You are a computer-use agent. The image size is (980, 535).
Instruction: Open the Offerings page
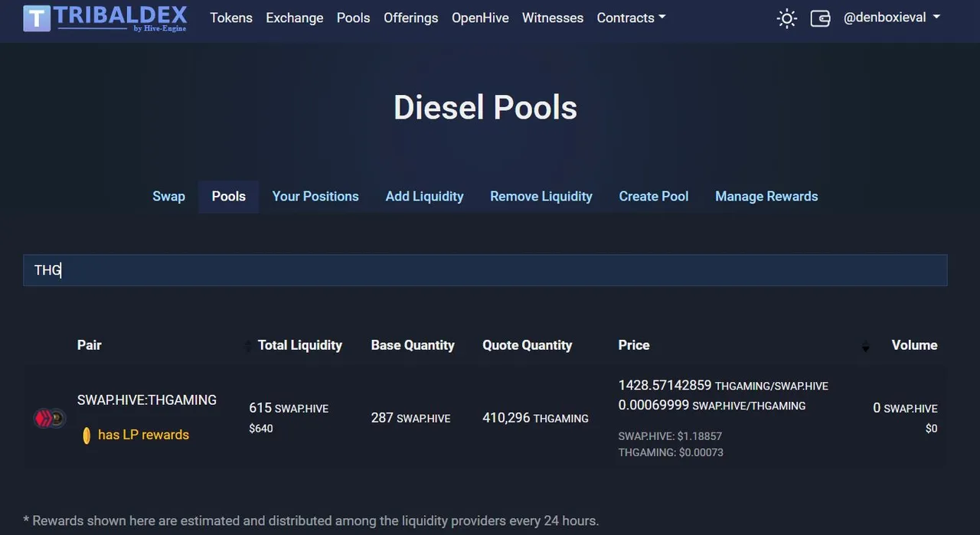tap(411, 18)
